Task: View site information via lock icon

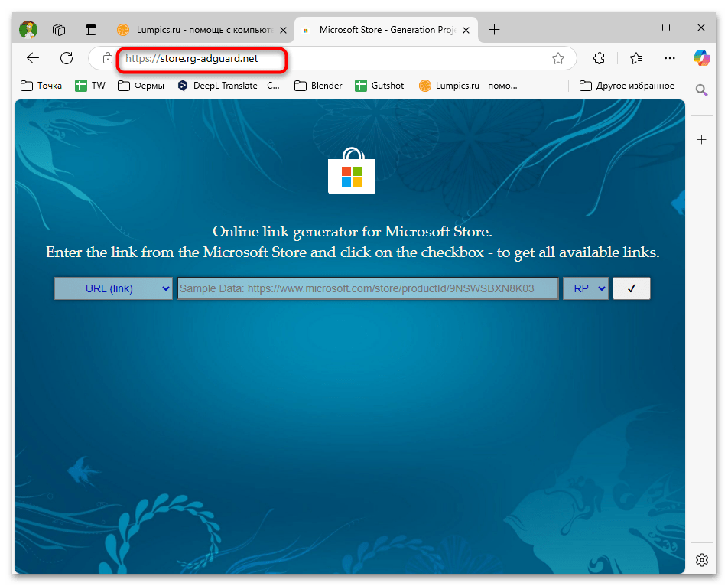Action: tap(108, 58)
